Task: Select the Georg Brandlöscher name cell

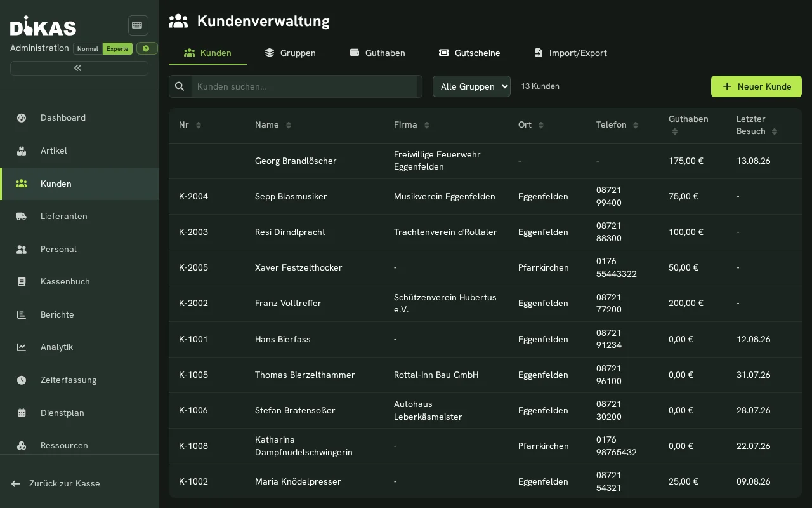Action: [296, 161]
